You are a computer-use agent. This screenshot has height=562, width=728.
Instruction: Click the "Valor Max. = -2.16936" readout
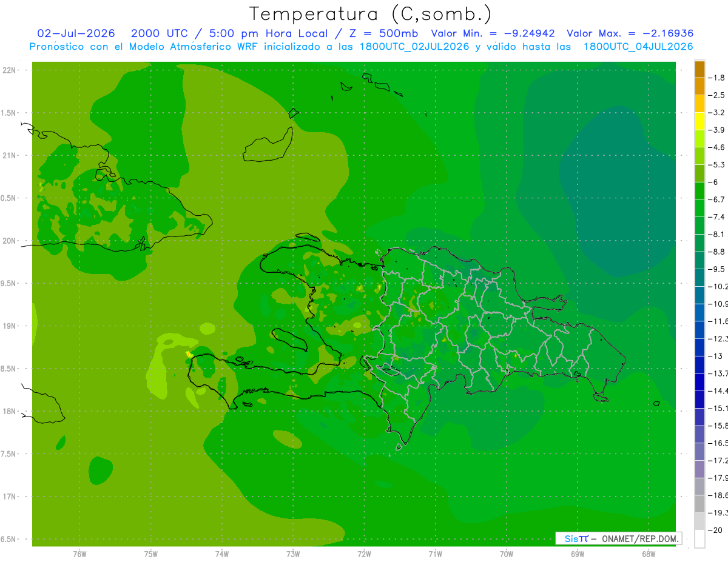pyautogui.click(x=630, y=33)
